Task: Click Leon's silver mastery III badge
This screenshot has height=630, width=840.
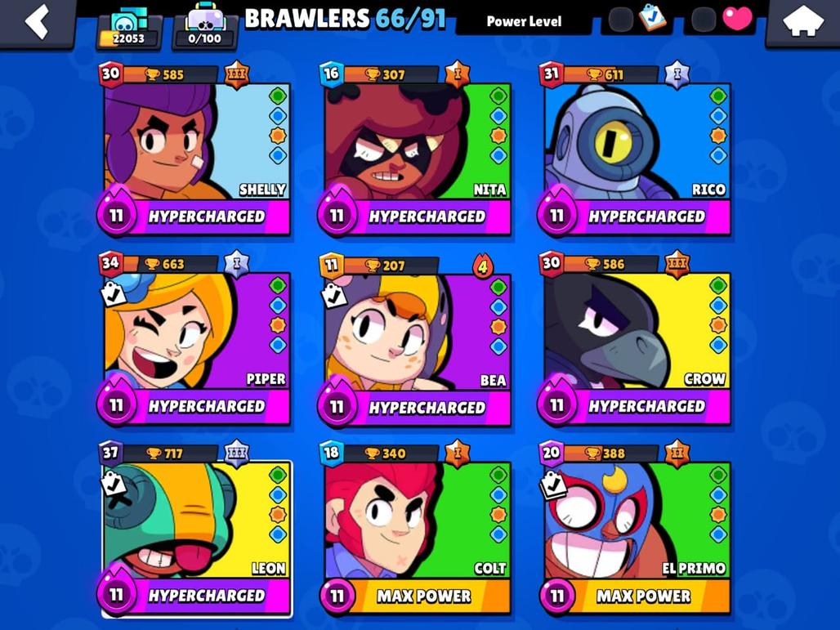Action: 236,454
